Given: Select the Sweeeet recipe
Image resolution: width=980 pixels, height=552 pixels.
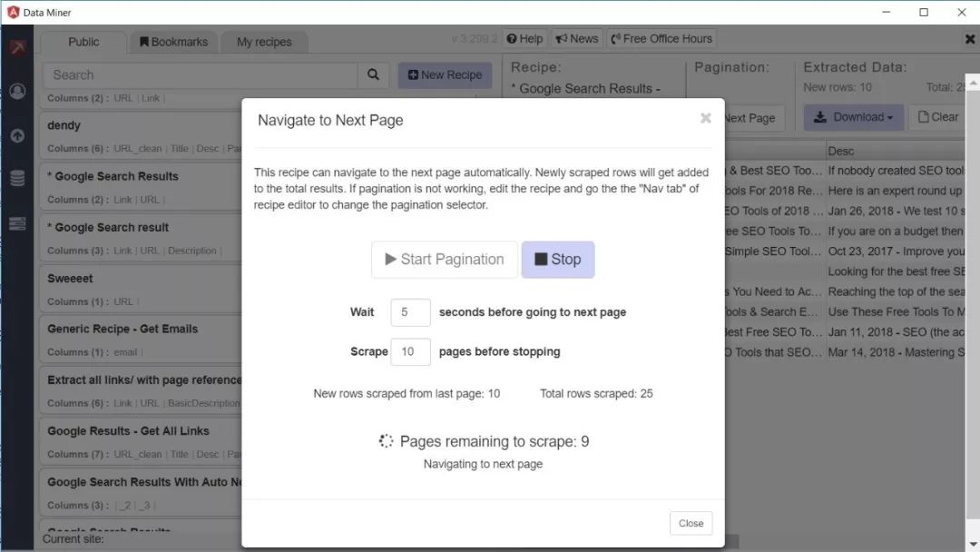Looking at the screenshot, I should click(141, 288).
